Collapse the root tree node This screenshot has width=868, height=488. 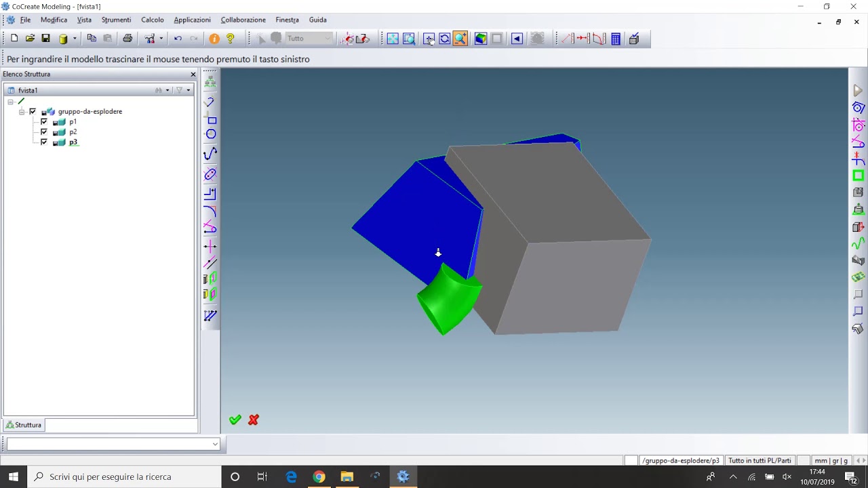coord(11,102)
